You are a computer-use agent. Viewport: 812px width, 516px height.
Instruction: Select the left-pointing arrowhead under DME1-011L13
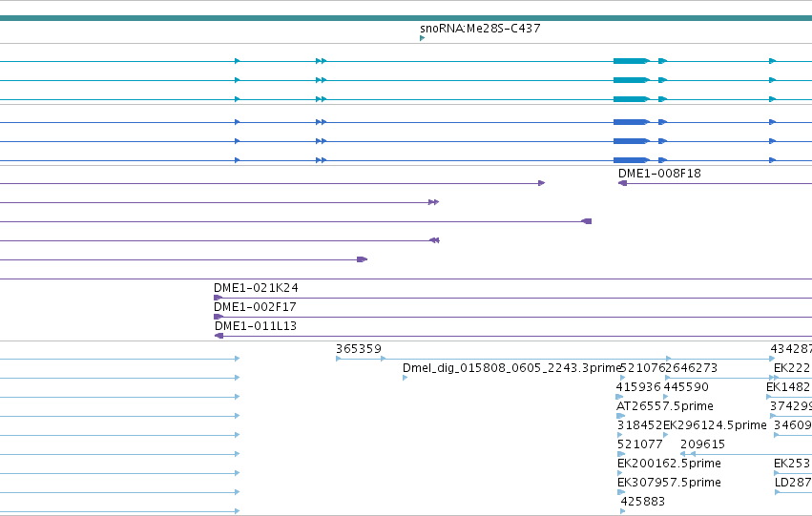[219, 336]
